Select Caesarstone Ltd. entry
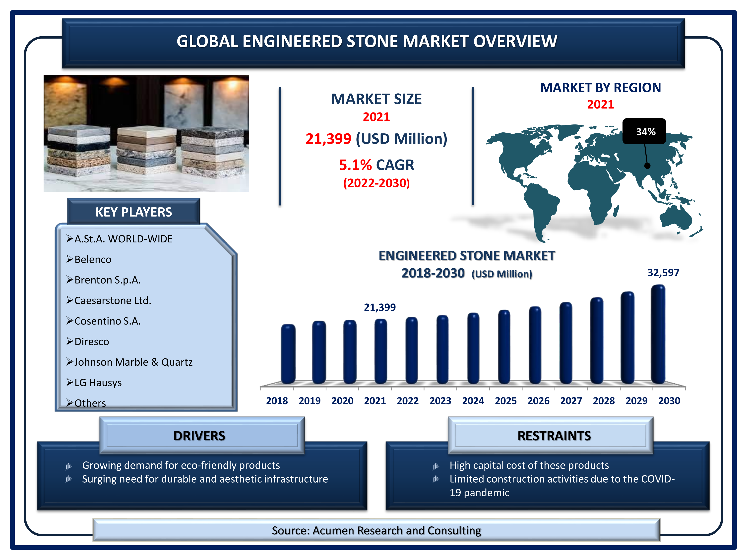This screenshot has width=747, height=560. coord(108,300)
